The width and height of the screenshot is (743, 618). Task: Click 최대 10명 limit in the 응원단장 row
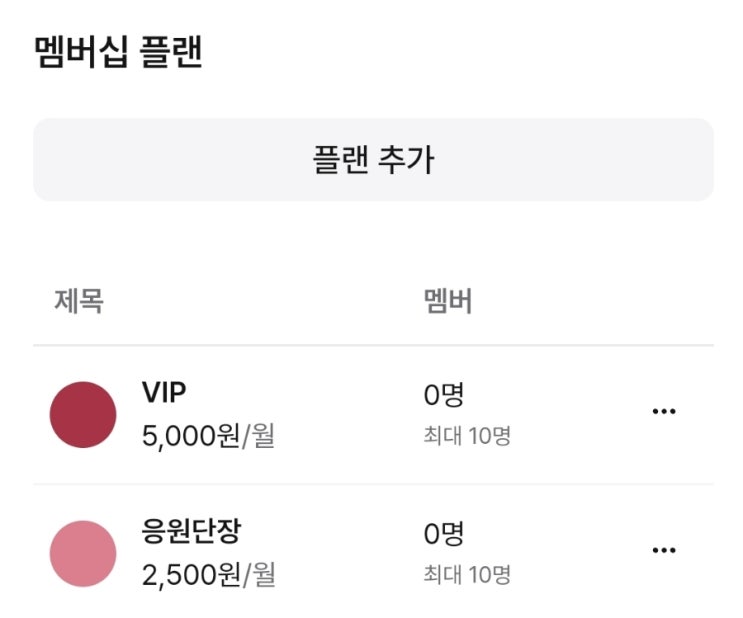point(466,575)
